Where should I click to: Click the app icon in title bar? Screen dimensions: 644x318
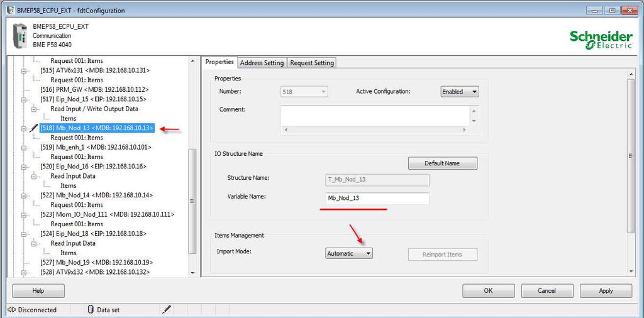(x=11, y=10)
